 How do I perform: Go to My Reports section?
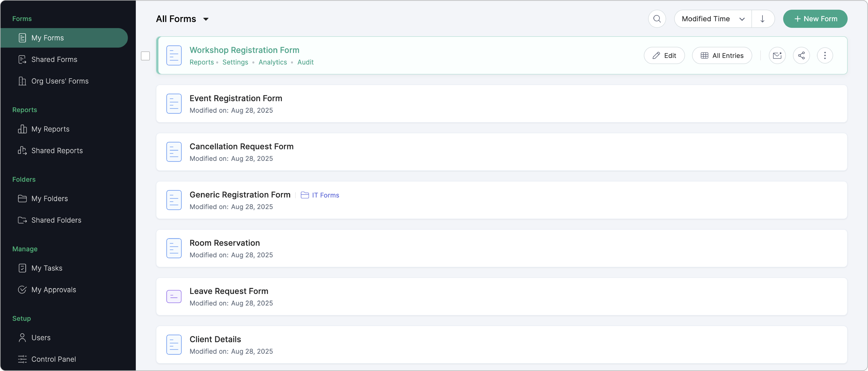pyautogui.click(x=50, y=129)
